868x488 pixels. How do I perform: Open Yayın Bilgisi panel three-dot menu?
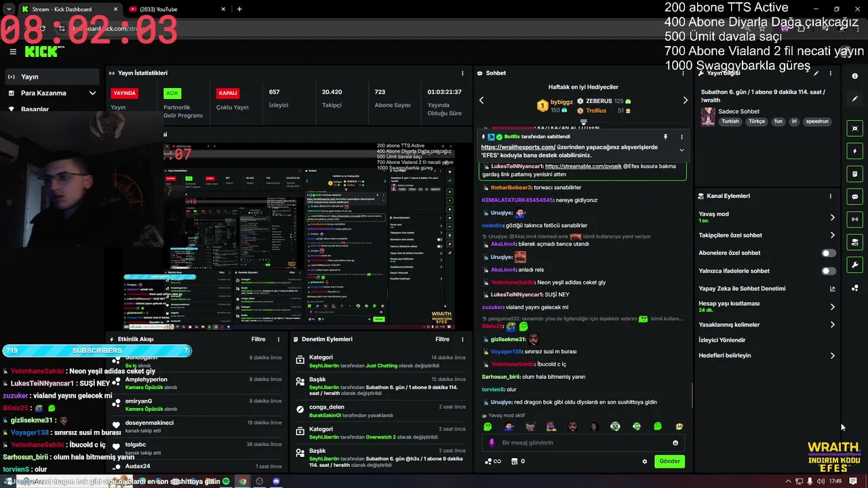click(830, 73)
